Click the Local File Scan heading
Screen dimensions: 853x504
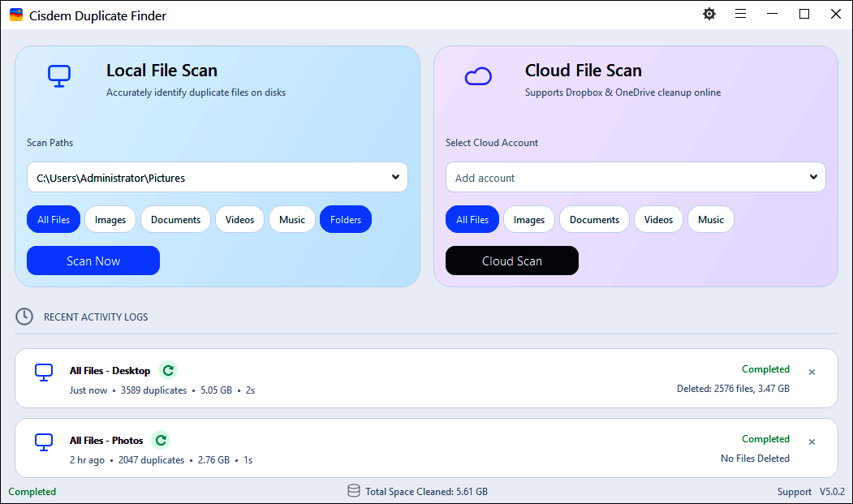(162, 71)
